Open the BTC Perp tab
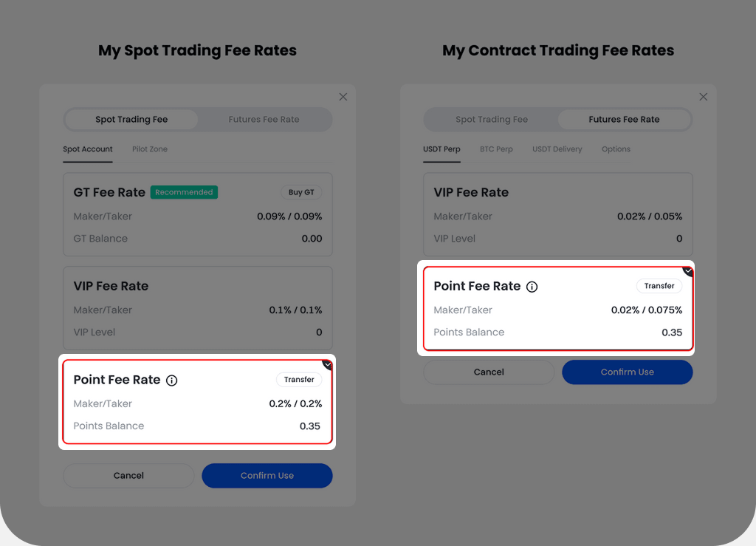 (496, 149)
